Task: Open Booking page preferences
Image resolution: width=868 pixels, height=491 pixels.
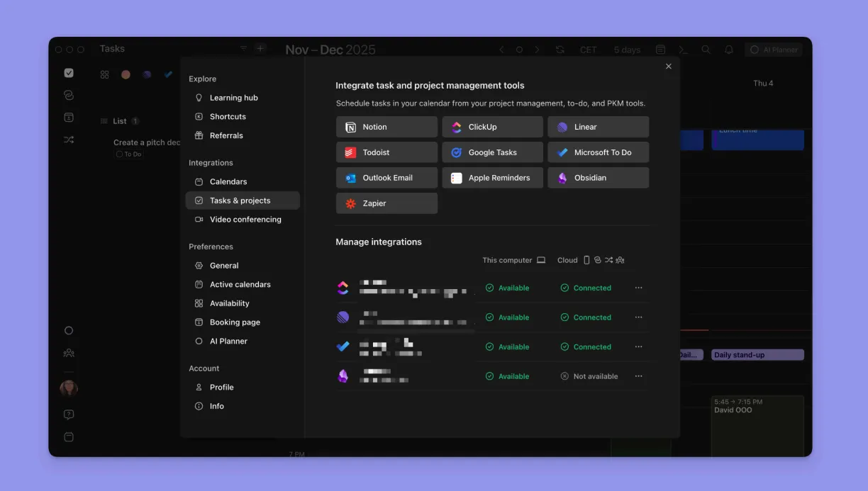Action: (243, 322)
